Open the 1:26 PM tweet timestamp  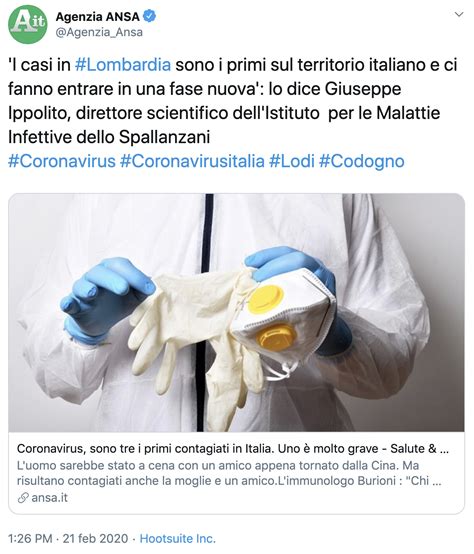(x=30, y=538)
